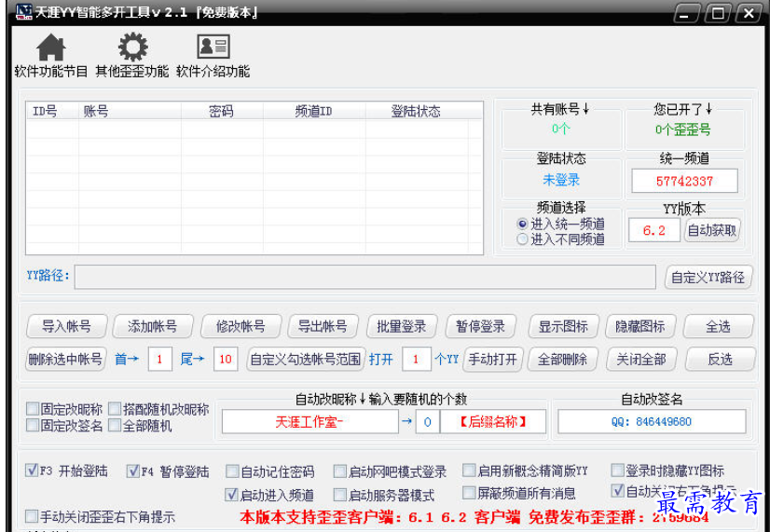Viewport: 770px width, 532px height.
Task: Click 隐藏图标 button
Action: pyautogui.click(x=640, y=326)
